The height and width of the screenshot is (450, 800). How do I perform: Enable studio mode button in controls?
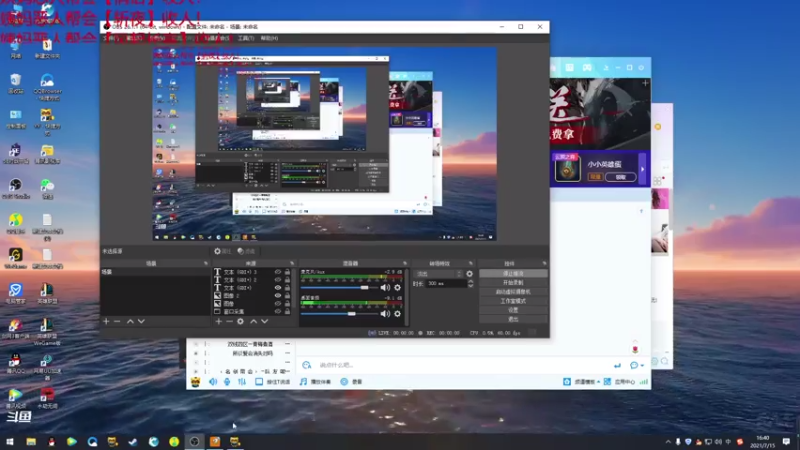[513, 301]
